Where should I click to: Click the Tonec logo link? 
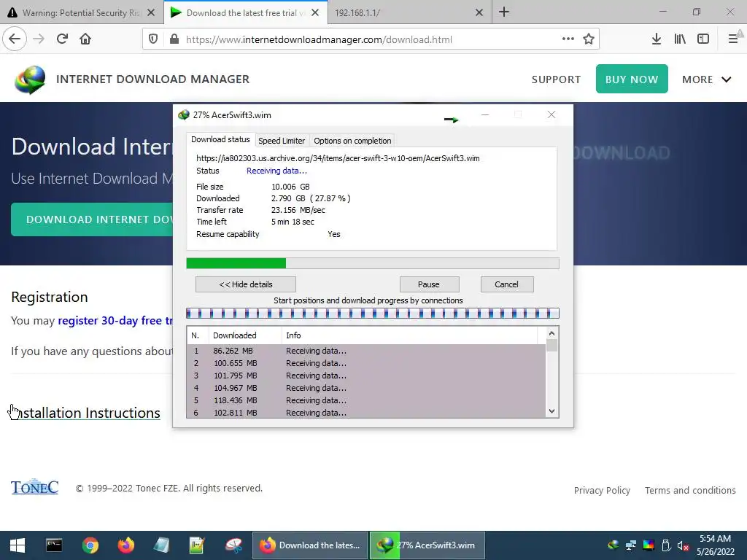pyautogui.click(x=34, y=486)
